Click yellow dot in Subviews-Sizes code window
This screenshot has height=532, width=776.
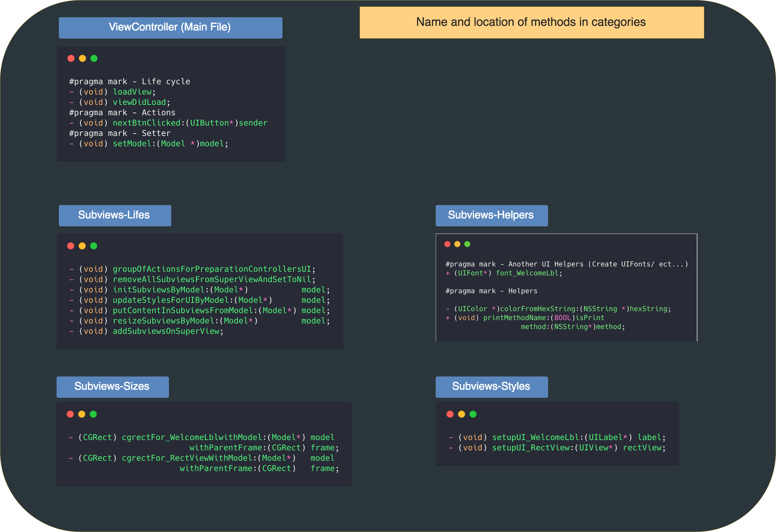[82, 414]
